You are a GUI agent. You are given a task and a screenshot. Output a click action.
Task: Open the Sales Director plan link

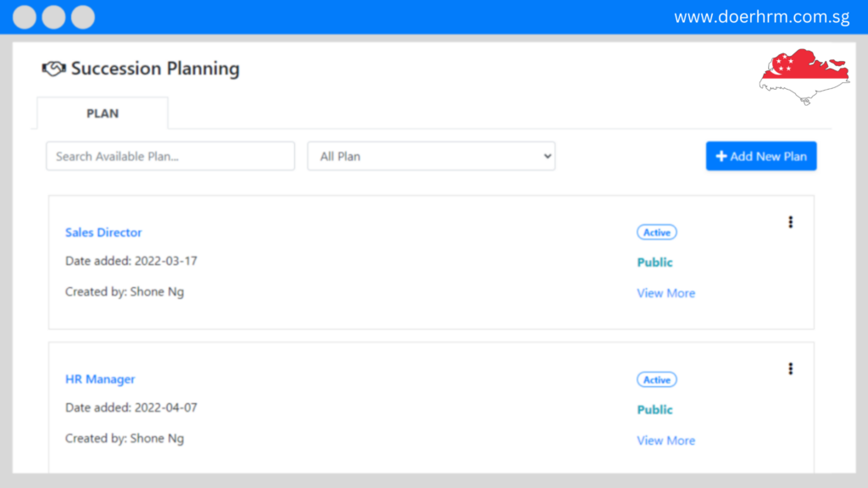tap(103, 232)
